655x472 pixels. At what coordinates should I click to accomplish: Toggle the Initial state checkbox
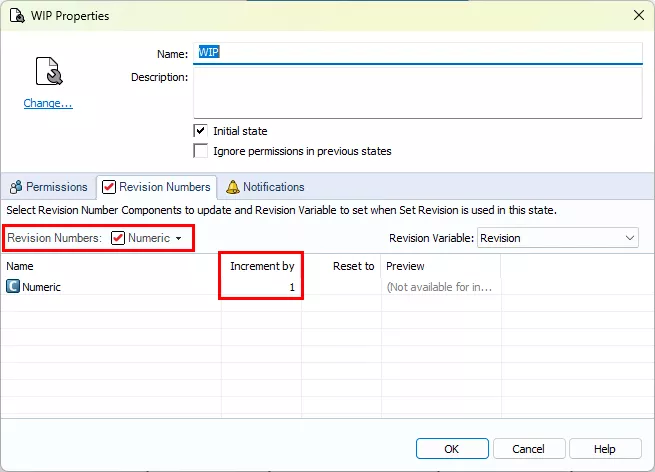[x=201, y=131]
